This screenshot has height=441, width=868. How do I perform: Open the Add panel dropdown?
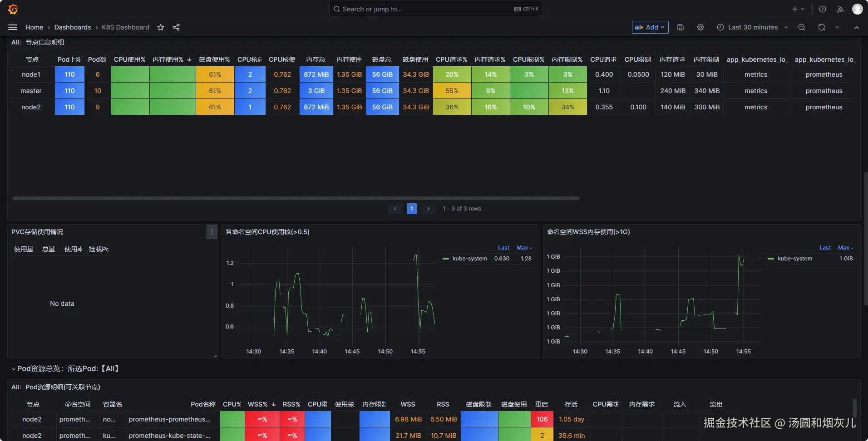tap(650, 27)
